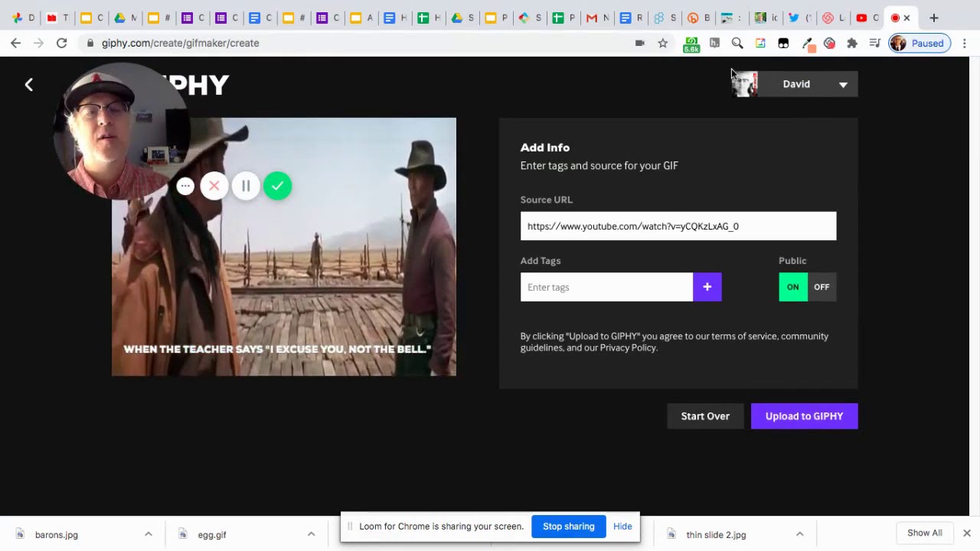Hide the Loom sharing notification
The width and height of the screenshot is (980, 551).
pyautogui.click(x=622, y=527)
